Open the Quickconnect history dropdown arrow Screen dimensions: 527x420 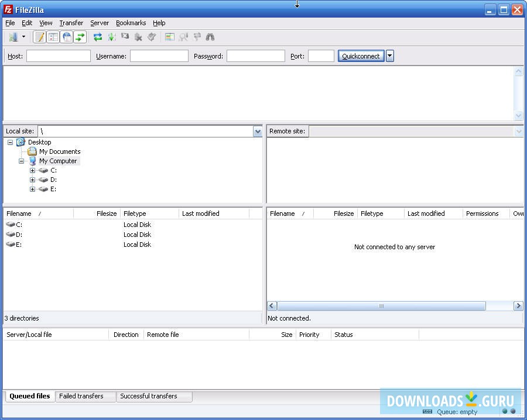pyautogui.click(x=390, y=56)
